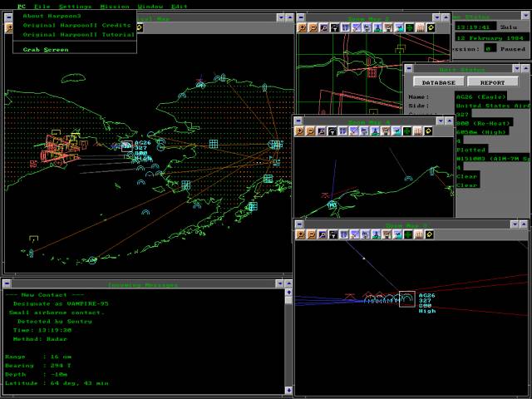This screenshot has height=399, width=532.
Task: Open the control menu of Zoom Map 2 window
Action: (x=301, y=17)
